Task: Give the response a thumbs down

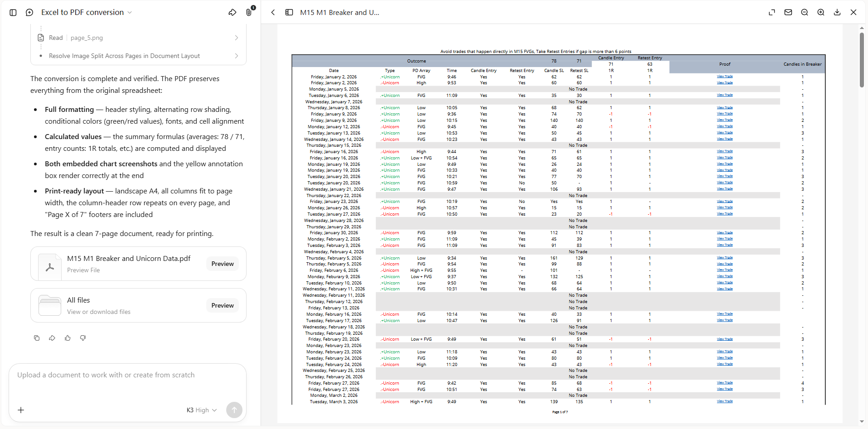Action: pyautogui.click(x=83, y=338)
